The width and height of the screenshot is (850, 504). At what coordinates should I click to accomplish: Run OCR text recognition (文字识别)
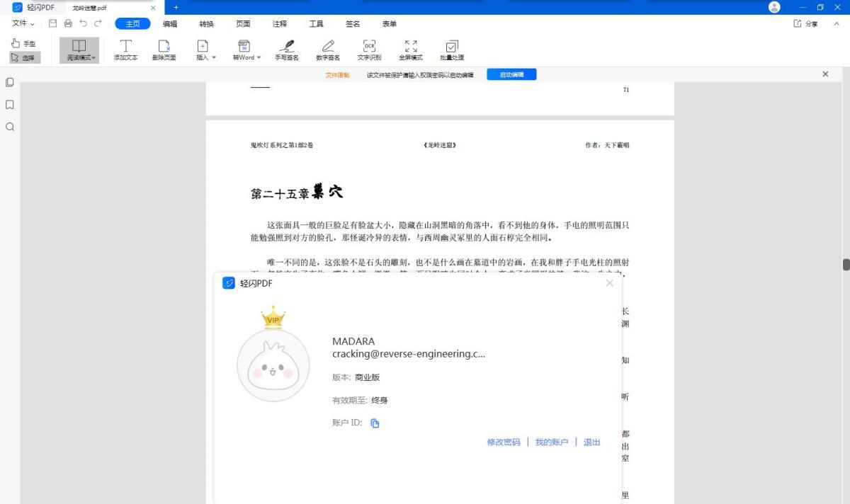(369, 50)
